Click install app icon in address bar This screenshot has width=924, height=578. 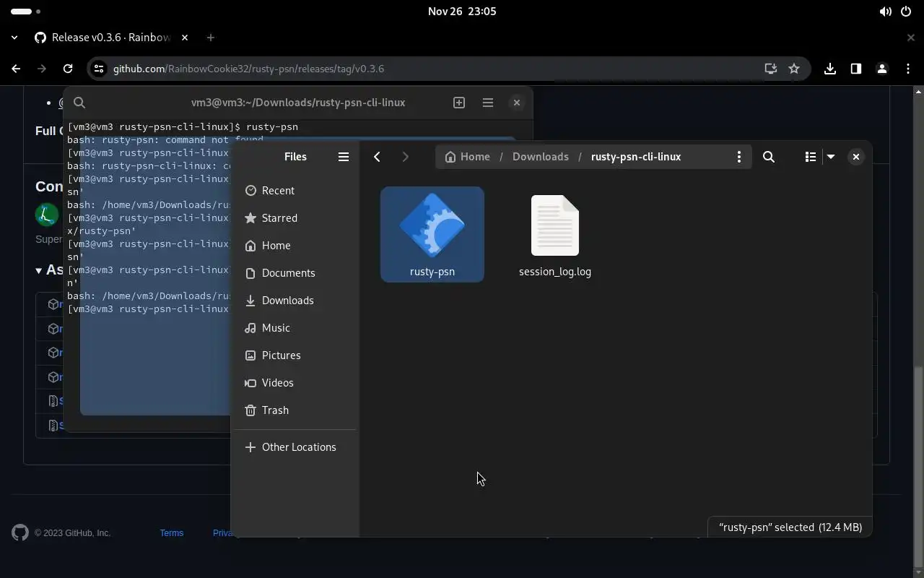coord(771,69)
